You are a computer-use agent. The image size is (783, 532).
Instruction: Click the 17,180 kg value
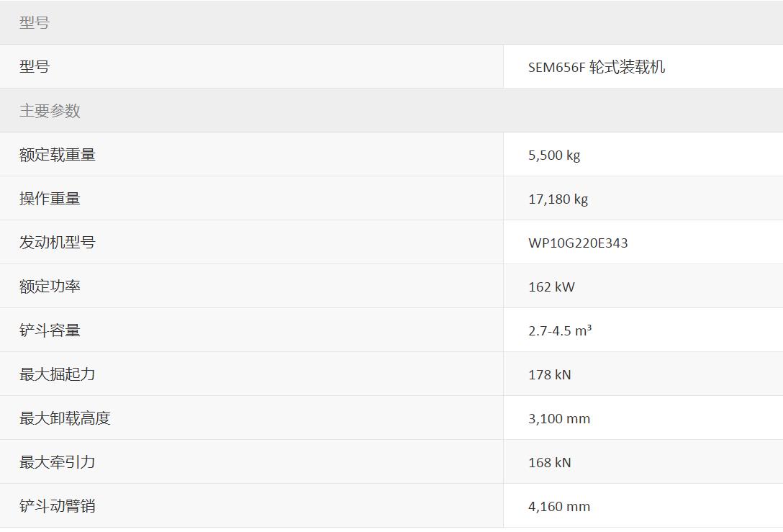point(558,199)
